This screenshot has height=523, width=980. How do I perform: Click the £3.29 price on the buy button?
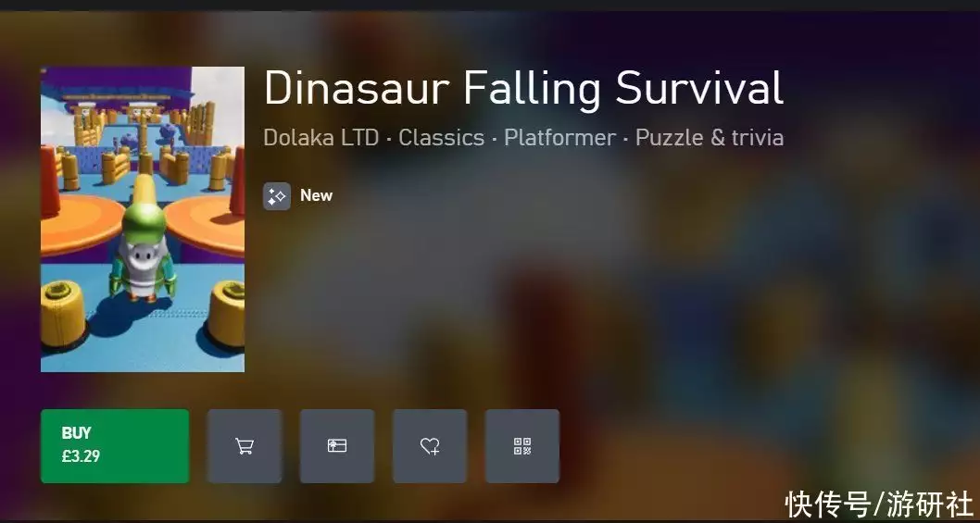[81, 456]
